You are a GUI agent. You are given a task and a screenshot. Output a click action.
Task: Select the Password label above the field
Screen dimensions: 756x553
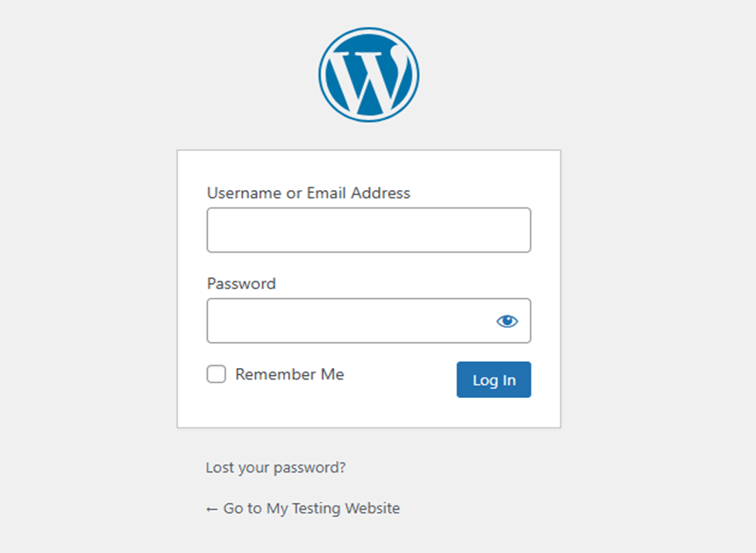[241, 283]
